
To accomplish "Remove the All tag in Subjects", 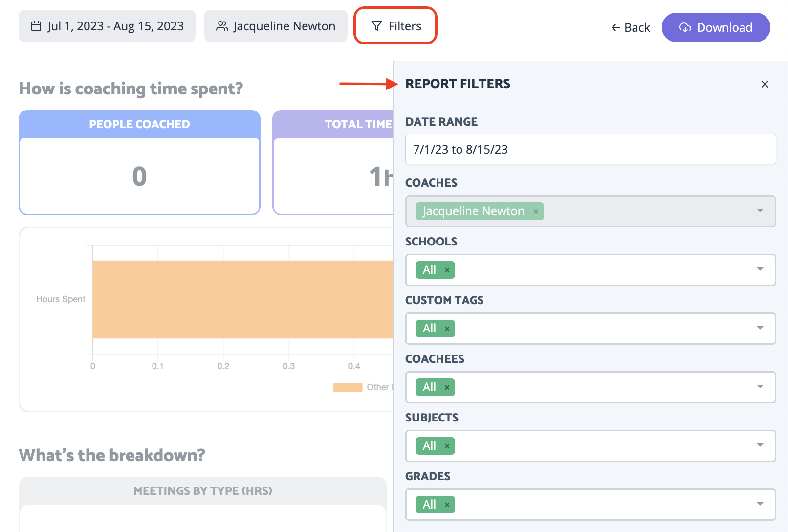I will 447,446.
